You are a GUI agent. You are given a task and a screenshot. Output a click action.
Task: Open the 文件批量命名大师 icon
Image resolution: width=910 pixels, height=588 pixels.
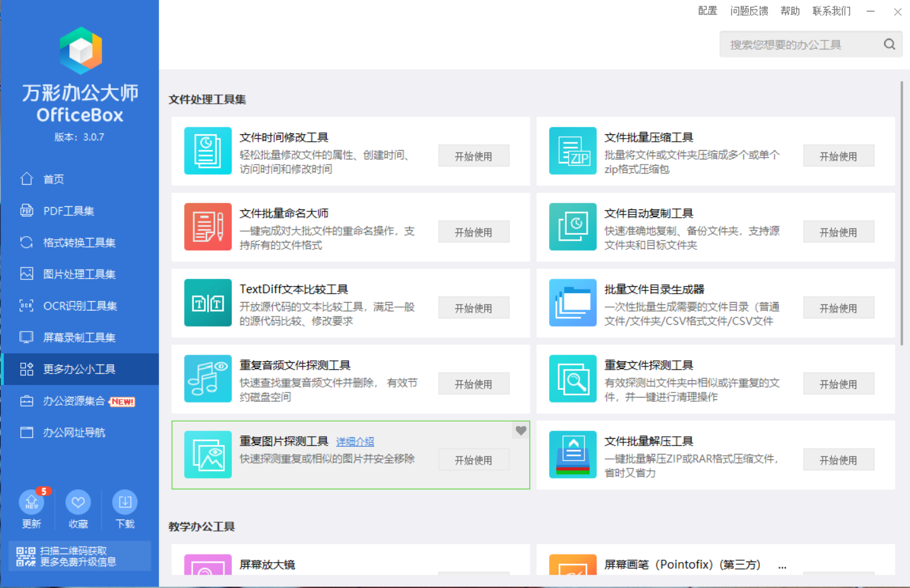point(208,227)
